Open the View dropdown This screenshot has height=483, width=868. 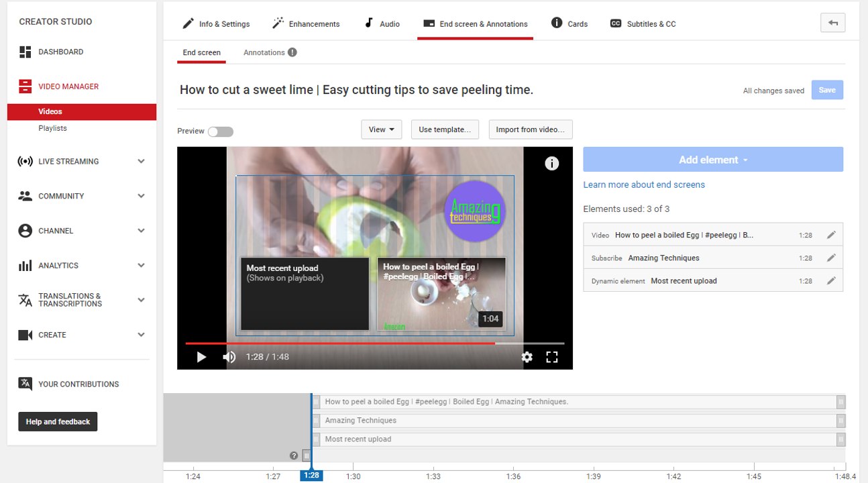click(x=381, y=129)
